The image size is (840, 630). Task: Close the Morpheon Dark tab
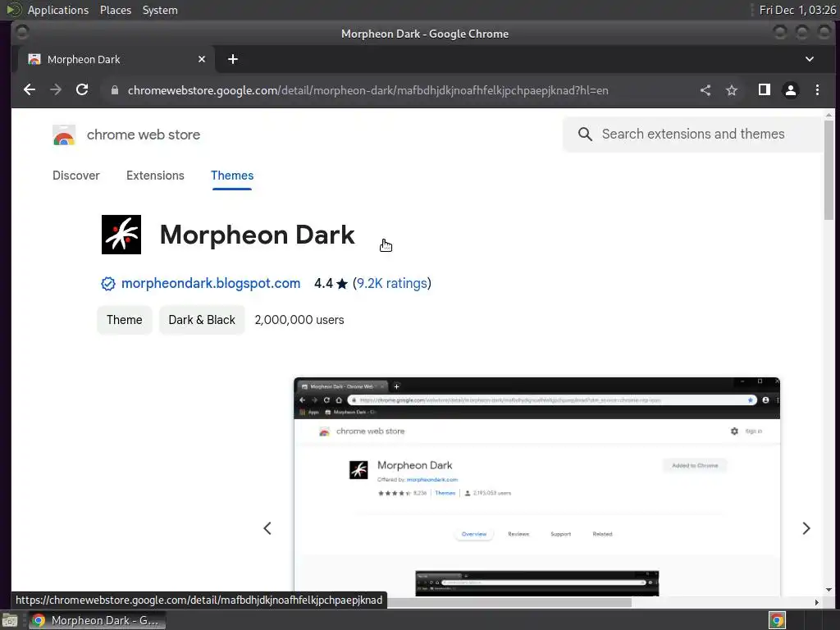(x=202, y=59)
